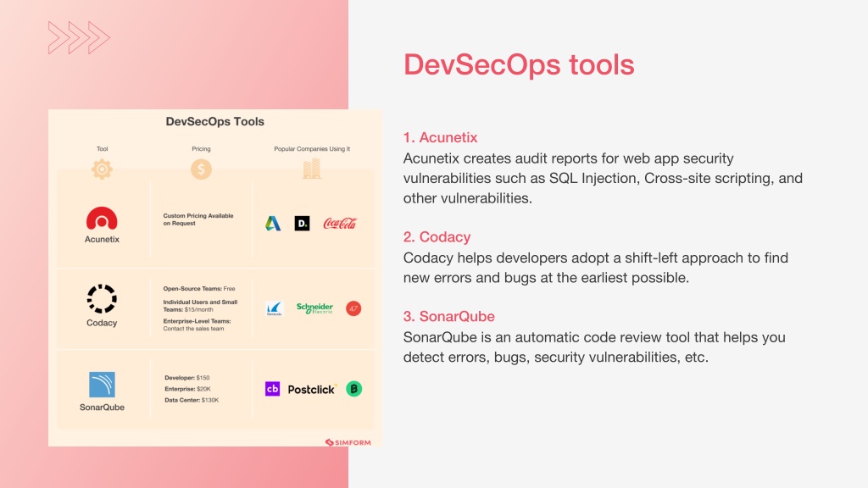
Task: Click the green circular 'B' logo
Action: (x=353, y=389)
